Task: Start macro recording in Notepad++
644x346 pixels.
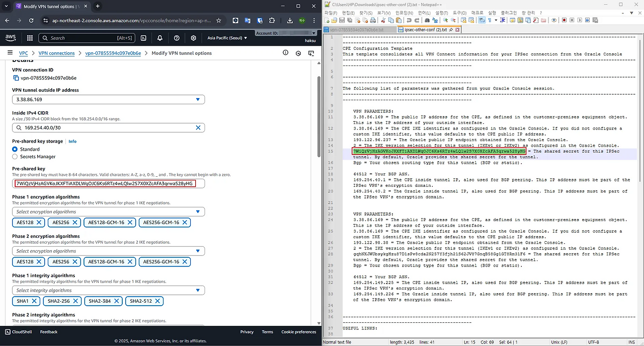Action: tap(564, 20)
